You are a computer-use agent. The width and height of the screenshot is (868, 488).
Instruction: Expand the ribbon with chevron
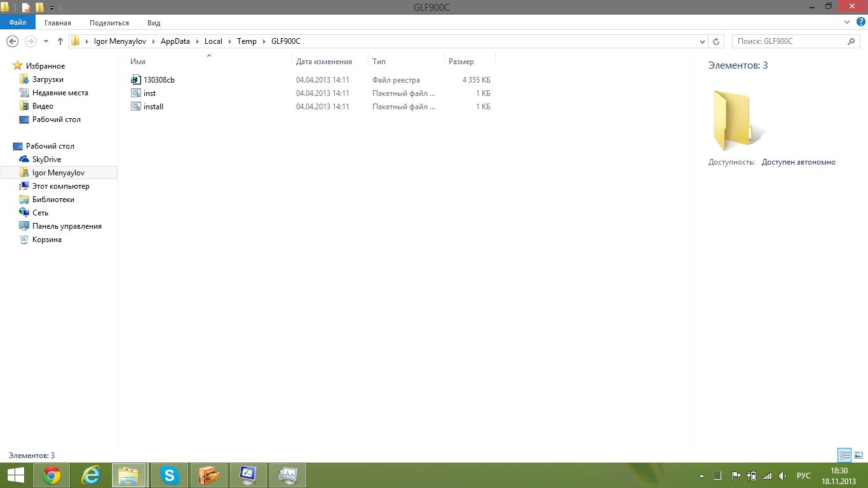click(x=847, y=22)
